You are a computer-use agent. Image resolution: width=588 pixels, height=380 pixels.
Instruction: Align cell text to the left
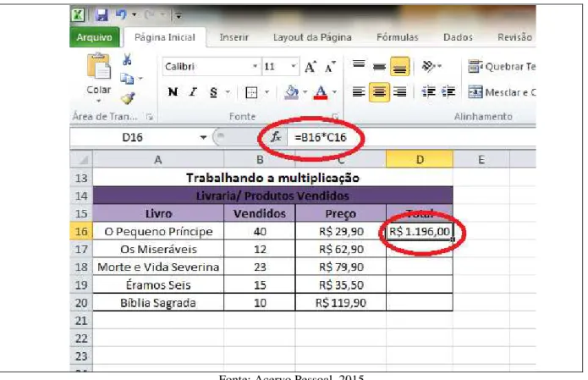pyautogui.click(x=359, y=92)
